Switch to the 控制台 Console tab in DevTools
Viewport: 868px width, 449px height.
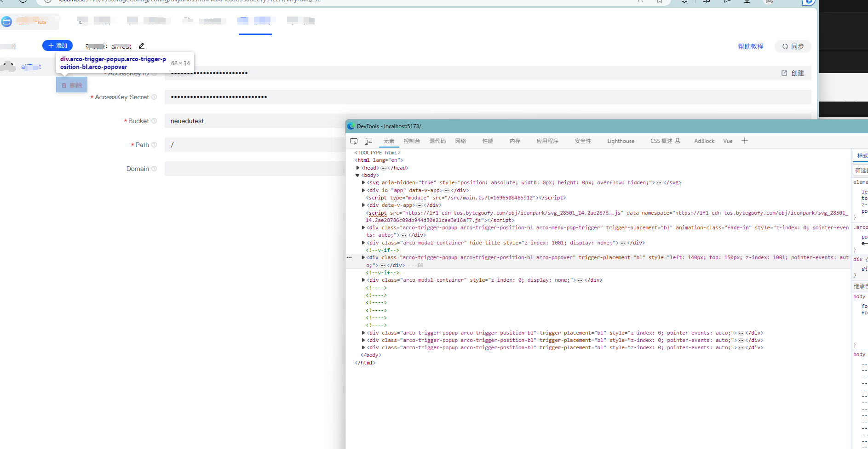coord(412,141)
